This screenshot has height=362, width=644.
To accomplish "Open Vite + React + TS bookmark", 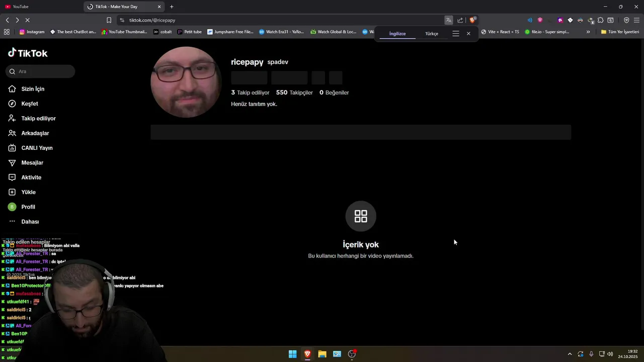I will coord(500,32).
